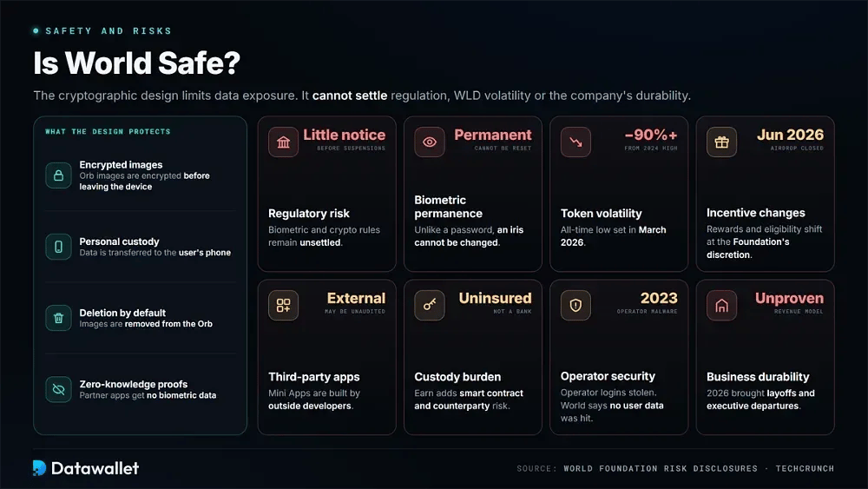This screenshot has height=489, width=868.
Task: Click the 'Is World Safe?' headline
Action: pyautogui.click(x=137, y=63)
